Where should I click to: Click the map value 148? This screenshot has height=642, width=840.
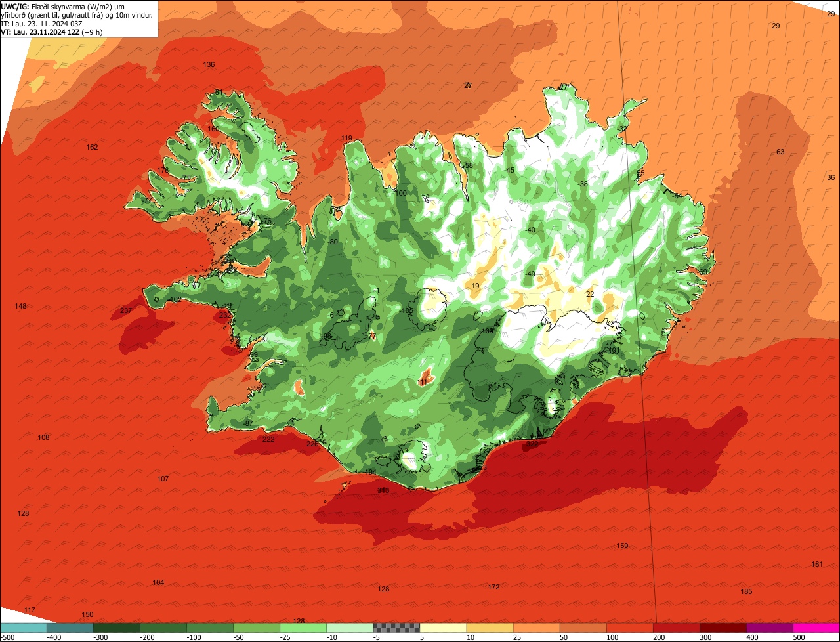(21, 306)
